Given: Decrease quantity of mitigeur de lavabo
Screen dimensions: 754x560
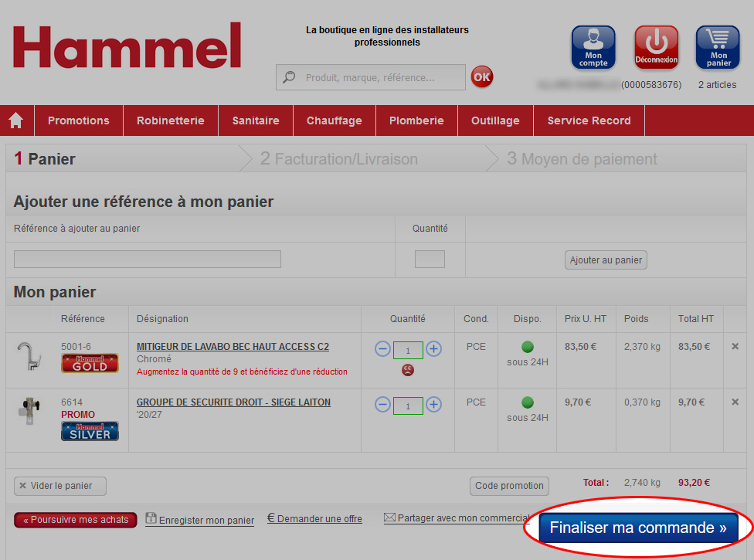Looking at the screenshot, I should pyautogui.click(x=382, y=349).
